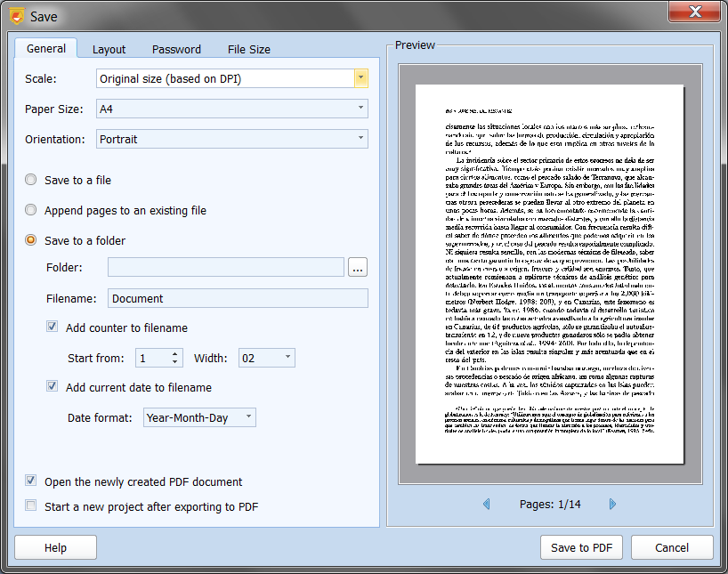Increase the Start from counter value

[x=176, y=353]
